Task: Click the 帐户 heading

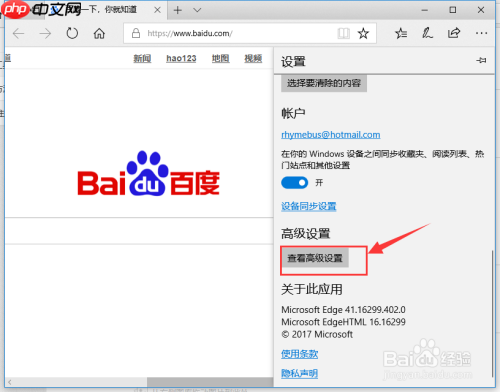Action: 293,113
